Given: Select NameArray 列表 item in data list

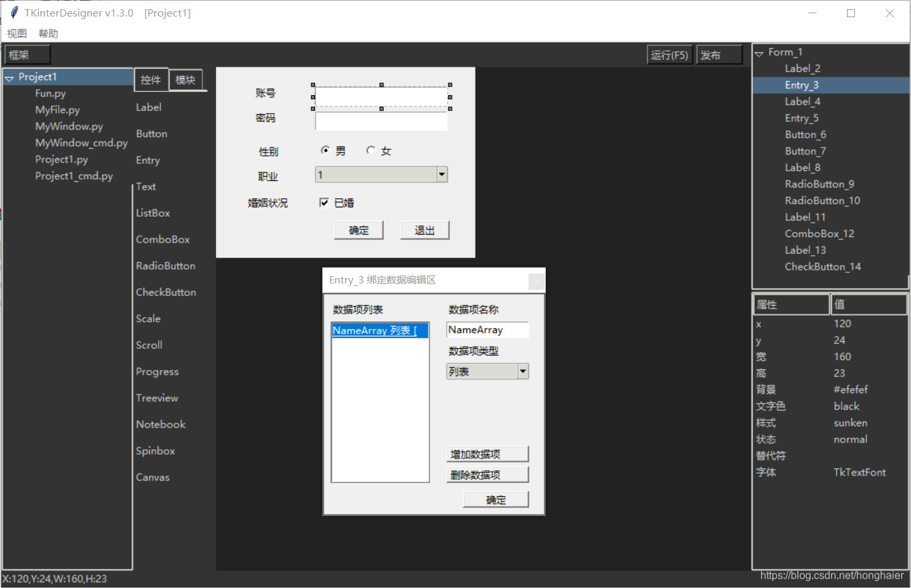Looking at the screenshot, I should click(380, 330).
